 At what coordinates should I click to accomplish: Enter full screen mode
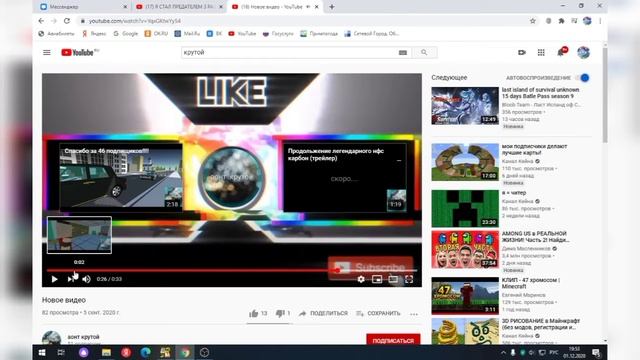[409, 279]
